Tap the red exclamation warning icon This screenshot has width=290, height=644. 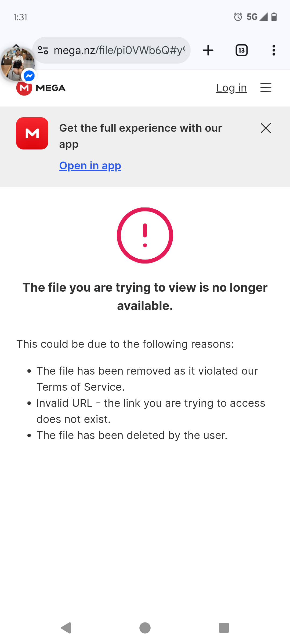(145, 235)
